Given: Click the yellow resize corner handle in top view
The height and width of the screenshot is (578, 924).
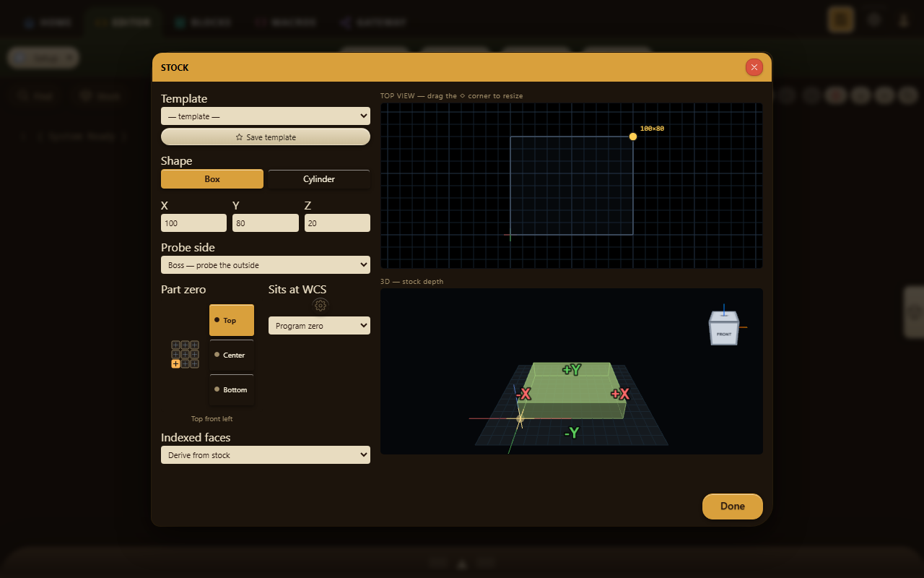Looking at the screenshot, I should pyautogui.click(x=633, y=137).
